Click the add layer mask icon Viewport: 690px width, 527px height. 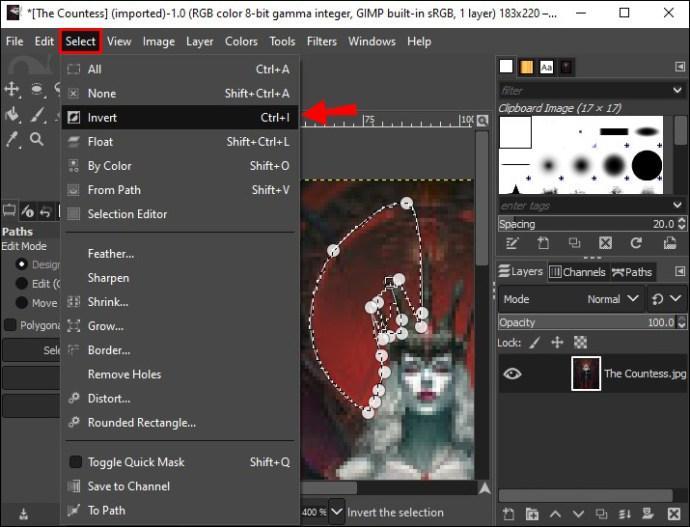[x=647, y=514]
